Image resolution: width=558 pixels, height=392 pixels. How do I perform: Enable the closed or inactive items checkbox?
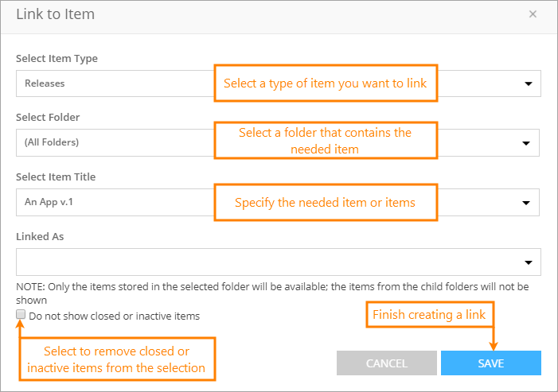(x=21, y=315)
